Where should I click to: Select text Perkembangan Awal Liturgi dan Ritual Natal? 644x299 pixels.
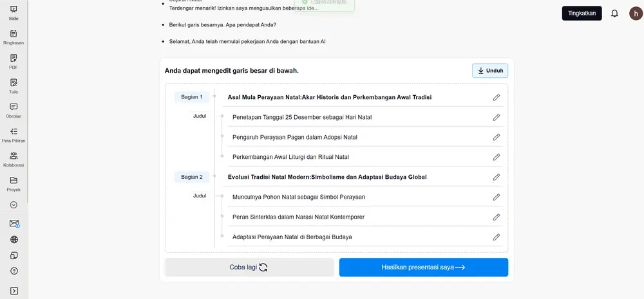click(291, 157)
